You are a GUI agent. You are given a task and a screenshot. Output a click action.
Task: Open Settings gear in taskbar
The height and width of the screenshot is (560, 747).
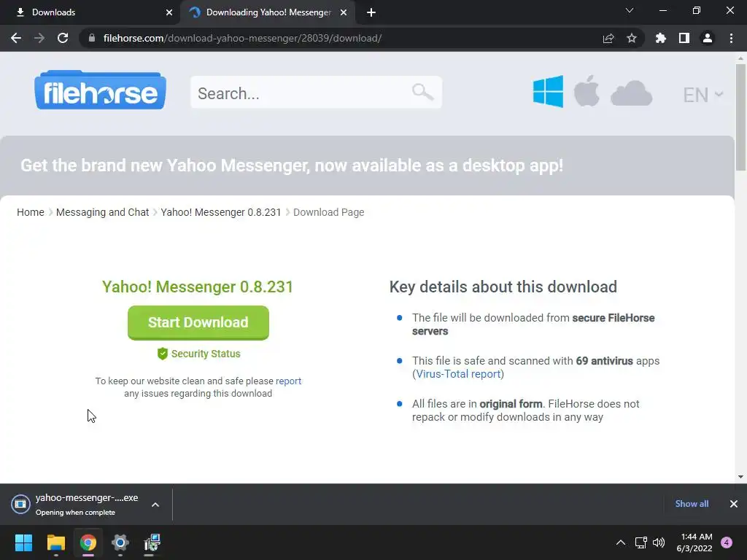pos(120,542)
